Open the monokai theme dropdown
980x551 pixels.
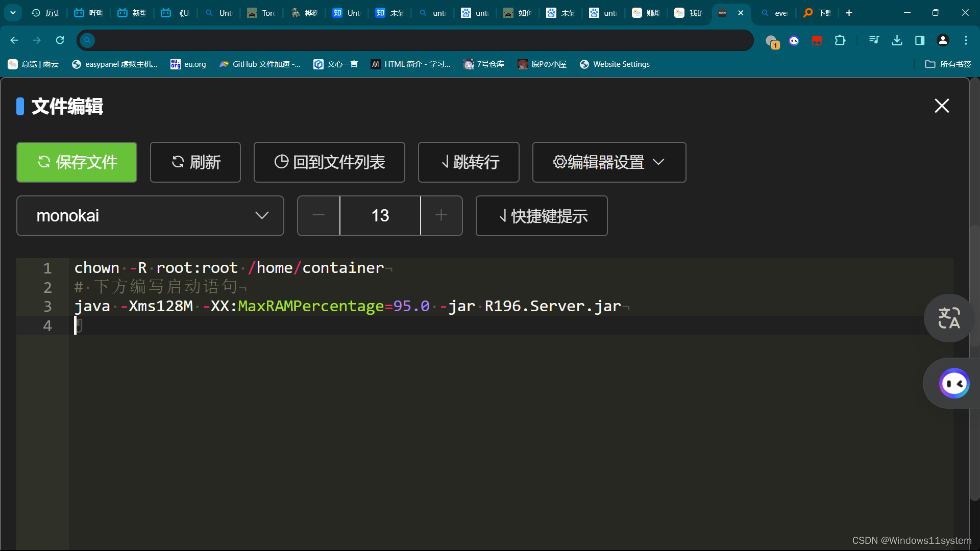click(150, 215)
